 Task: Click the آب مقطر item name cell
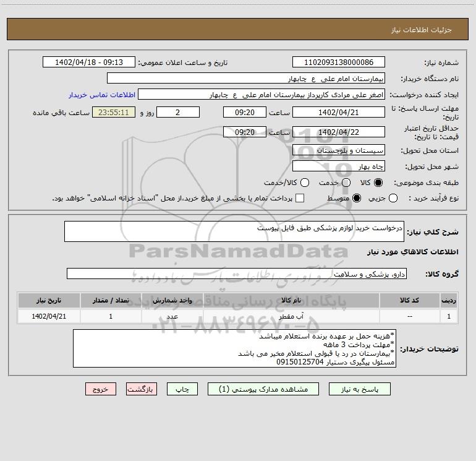[291, 316]
